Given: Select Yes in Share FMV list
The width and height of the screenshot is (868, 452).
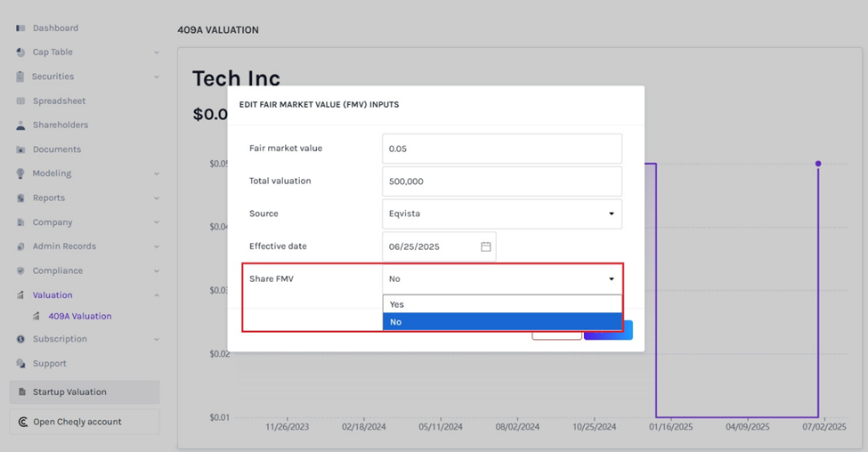Looking at the screenshot, I should coord(501,304).
